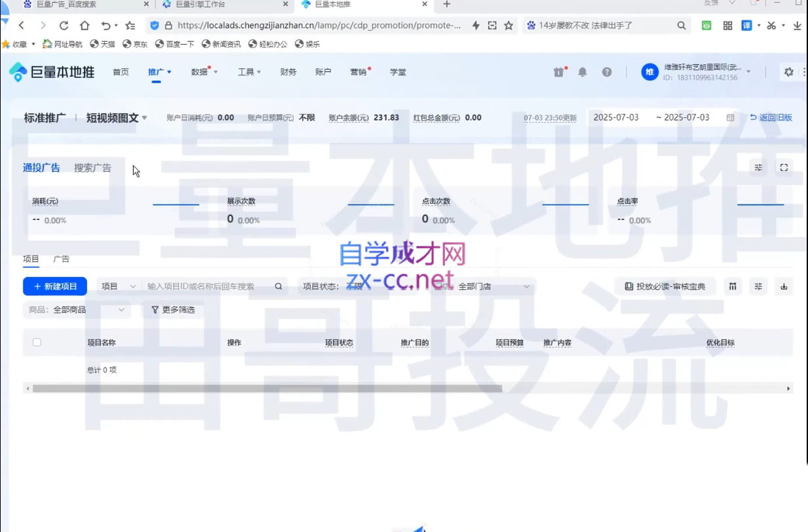808x532 pixels.
Task: Click the filter sliders icon near 通投广告 row
Action: point(758,168)
